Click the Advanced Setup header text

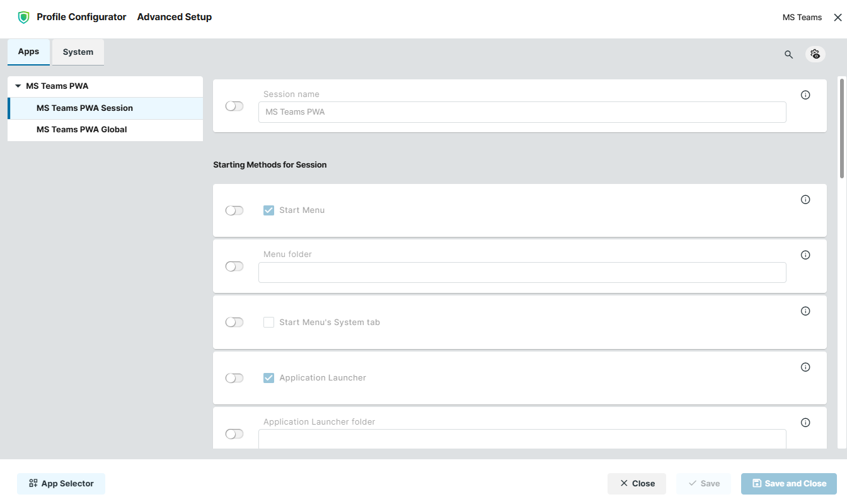click(x=175, y=18)
